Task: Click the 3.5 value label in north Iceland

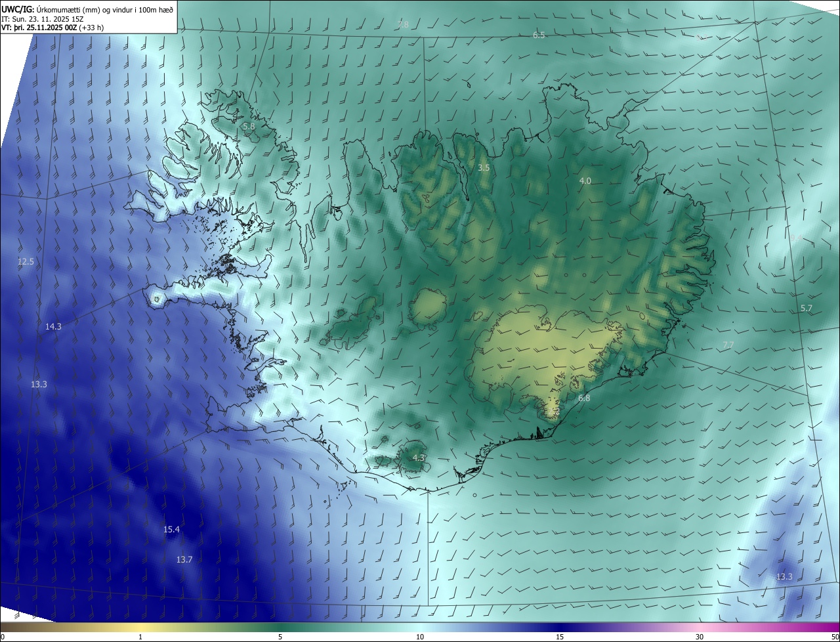Action: coord(484,168)
